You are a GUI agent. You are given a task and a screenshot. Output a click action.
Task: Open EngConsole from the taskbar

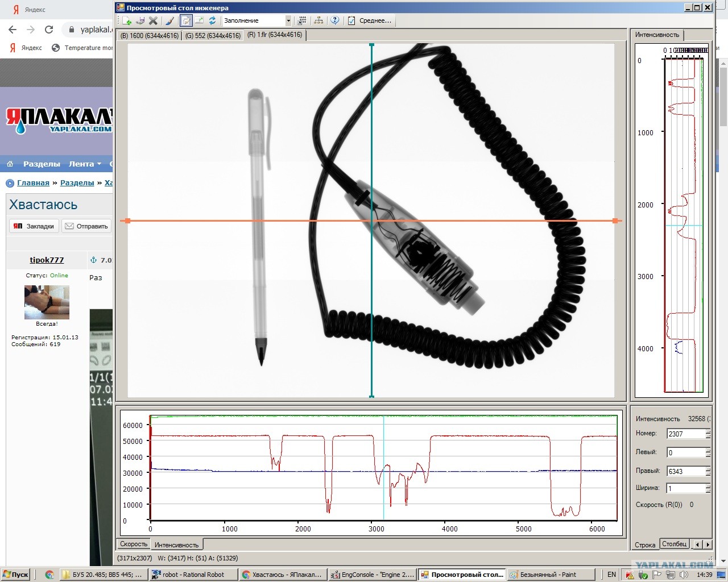click(373, 575)
